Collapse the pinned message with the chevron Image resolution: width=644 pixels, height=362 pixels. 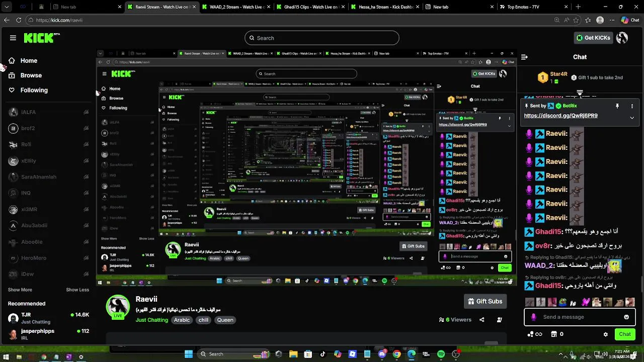coord(632,118)
